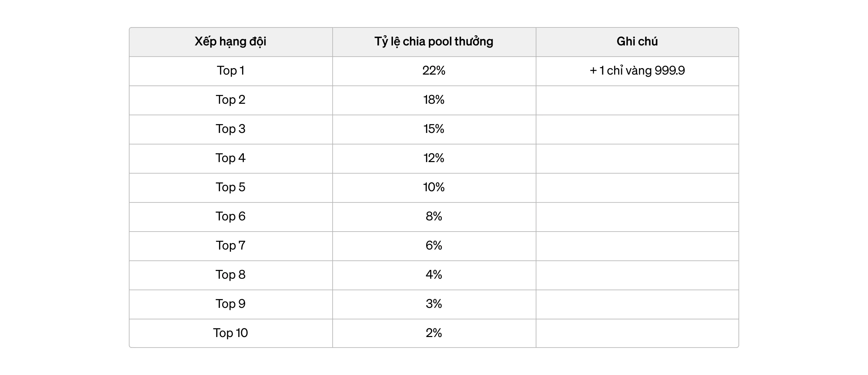Click the 18% value
This screenshot has height=375, width=868.
[x=434, y=100]
